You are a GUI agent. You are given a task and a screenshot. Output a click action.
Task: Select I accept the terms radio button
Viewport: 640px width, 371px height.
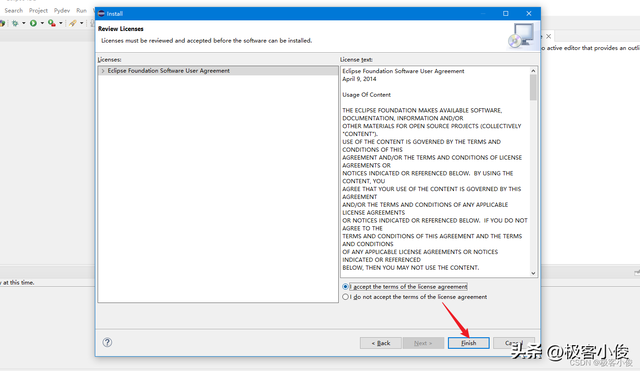345,287
